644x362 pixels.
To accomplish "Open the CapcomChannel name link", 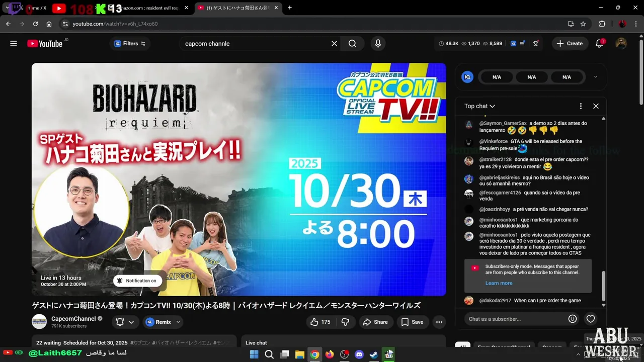I will [x=73, y=319].
